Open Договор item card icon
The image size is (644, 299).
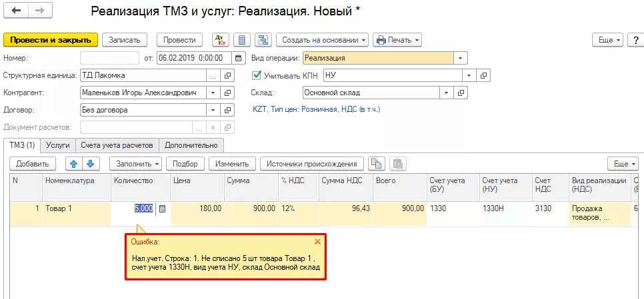point(227,110)
